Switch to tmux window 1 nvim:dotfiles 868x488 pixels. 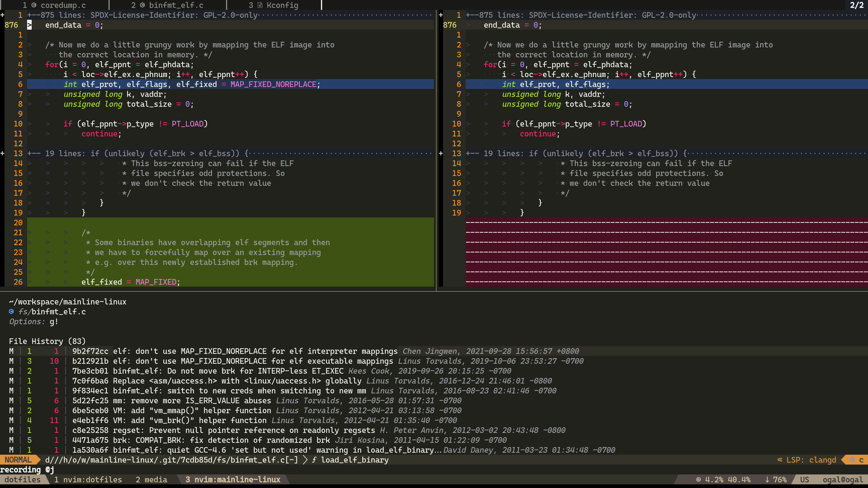tap(88, 480)
